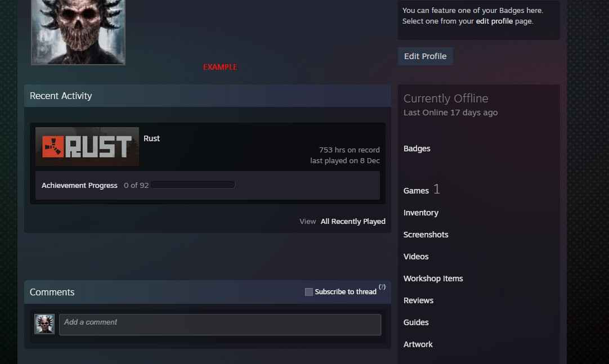Click the large skull profile avatar
Screen dimensions: 609x364
[78, 31]
